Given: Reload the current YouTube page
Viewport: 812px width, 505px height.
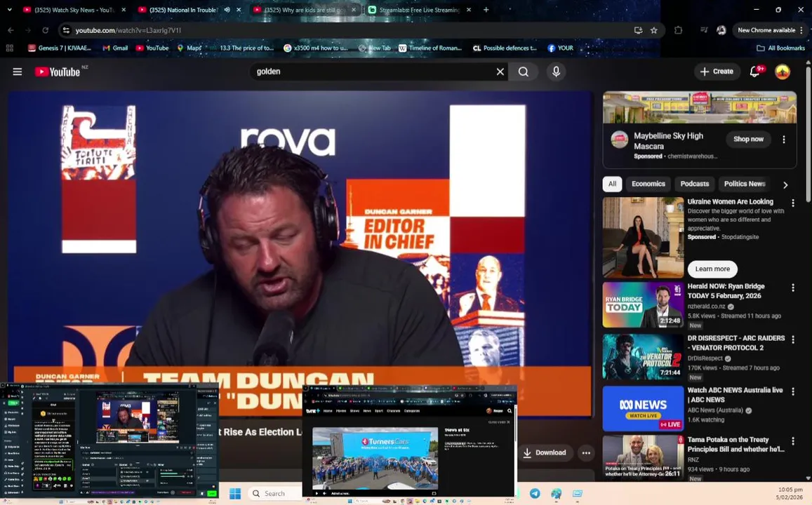Looking at the screenshot, I should (x=45, y=30).
